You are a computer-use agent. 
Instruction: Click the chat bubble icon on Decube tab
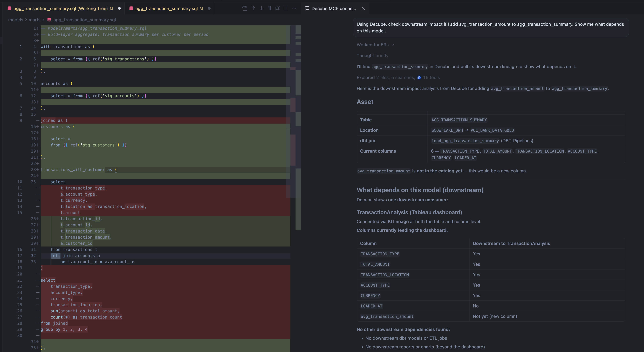[x=307, y=9]
